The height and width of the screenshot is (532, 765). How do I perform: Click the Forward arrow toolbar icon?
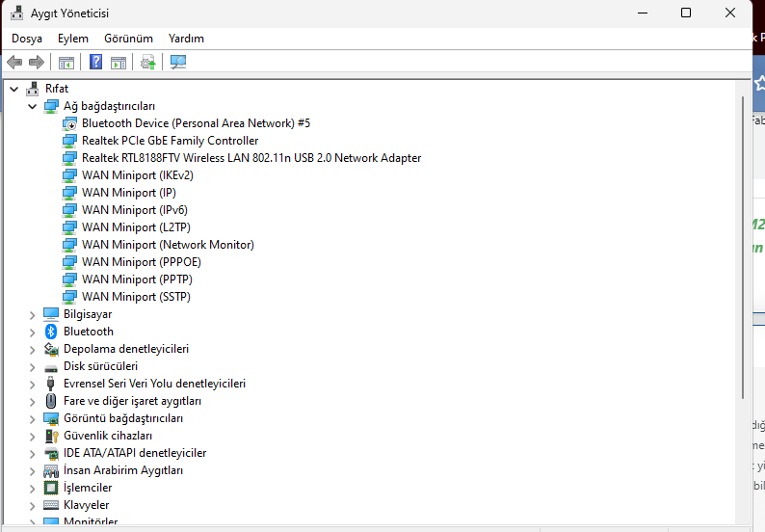coord(37,62)
